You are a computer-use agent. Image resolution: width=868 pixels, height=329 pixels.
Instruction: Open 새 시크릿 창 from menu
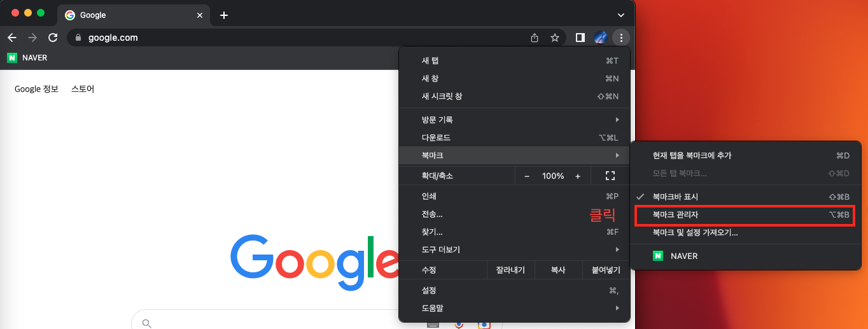click(x=514, y=96)
